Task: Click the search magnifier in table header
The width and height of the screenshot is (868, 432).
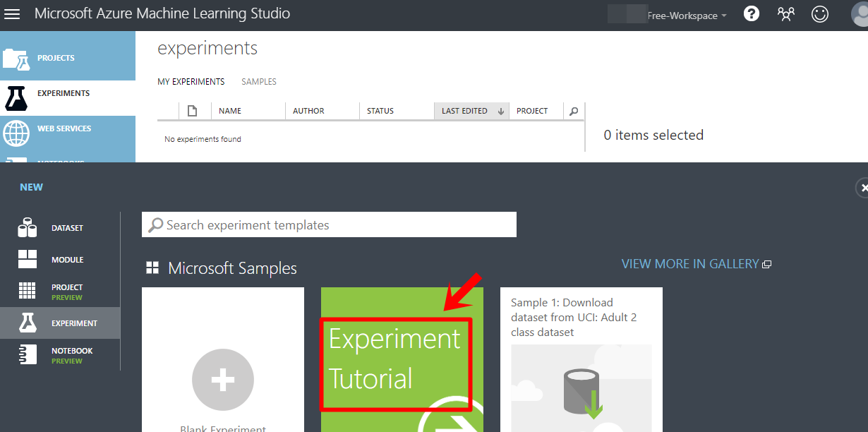Action: [574, 111]
